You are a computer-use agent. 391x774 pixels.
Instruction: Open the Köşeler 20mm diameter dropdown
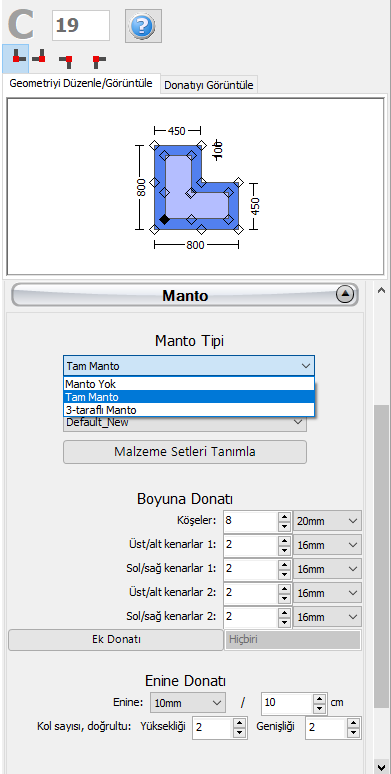point(327,521)
